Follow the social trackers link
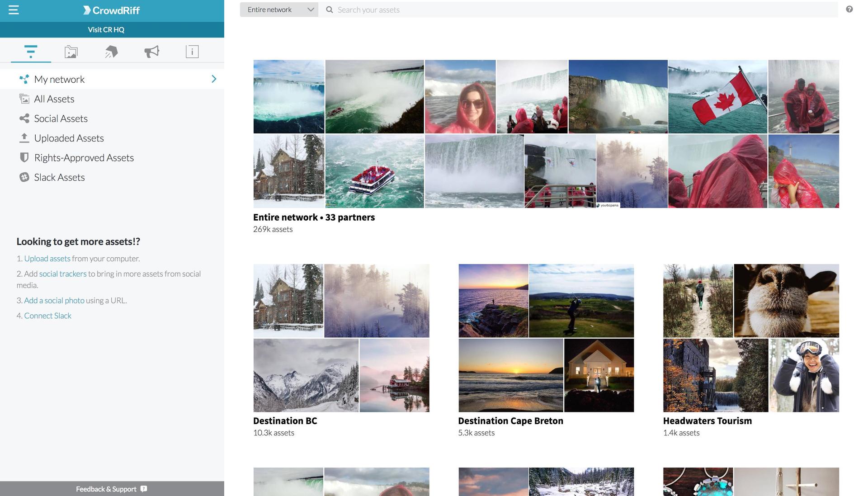Screen dimensions: 868x496 tap(63, 274)
